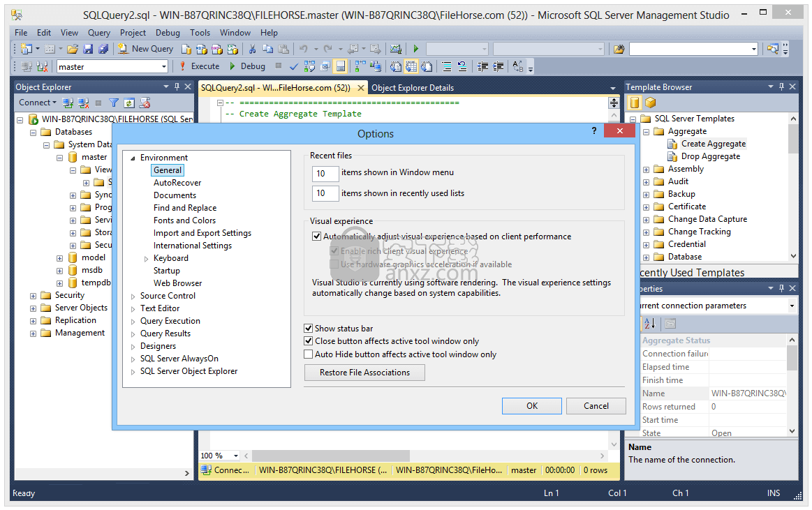Open the Query menu
Image resolution: width=812 pixels, height=510 pixels.
tap(99, 33)
